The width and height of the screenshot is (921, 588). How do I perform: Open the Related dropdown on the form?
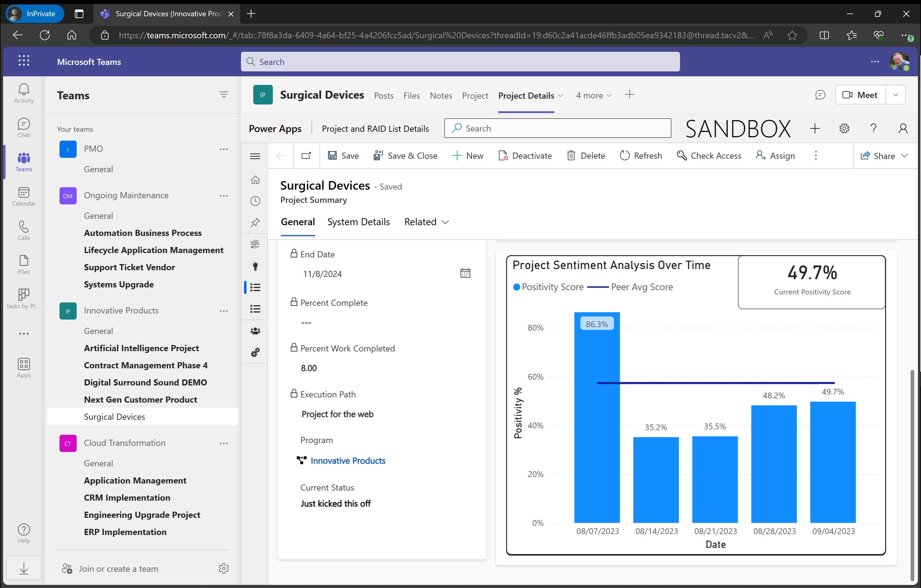(x=426, y=222)
